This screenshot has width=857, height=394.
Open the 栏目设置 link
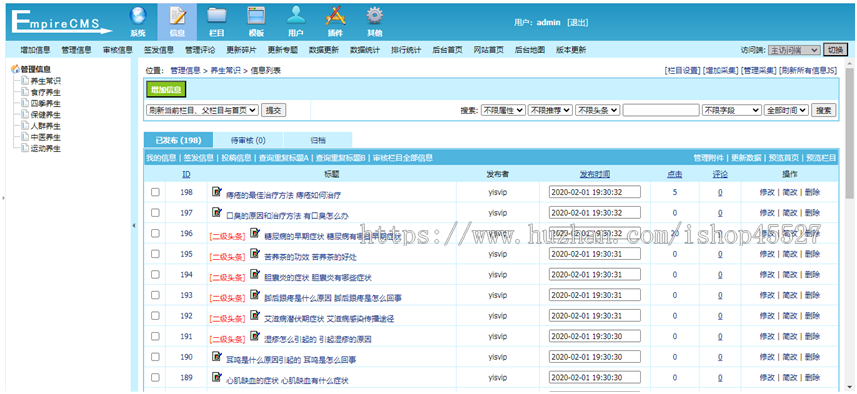point(682,70)
